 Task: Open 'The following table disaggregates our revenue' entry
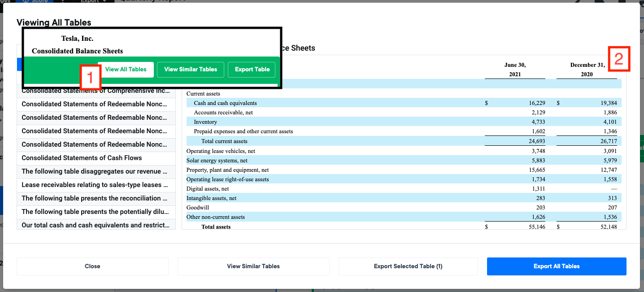tap(96, 171)
